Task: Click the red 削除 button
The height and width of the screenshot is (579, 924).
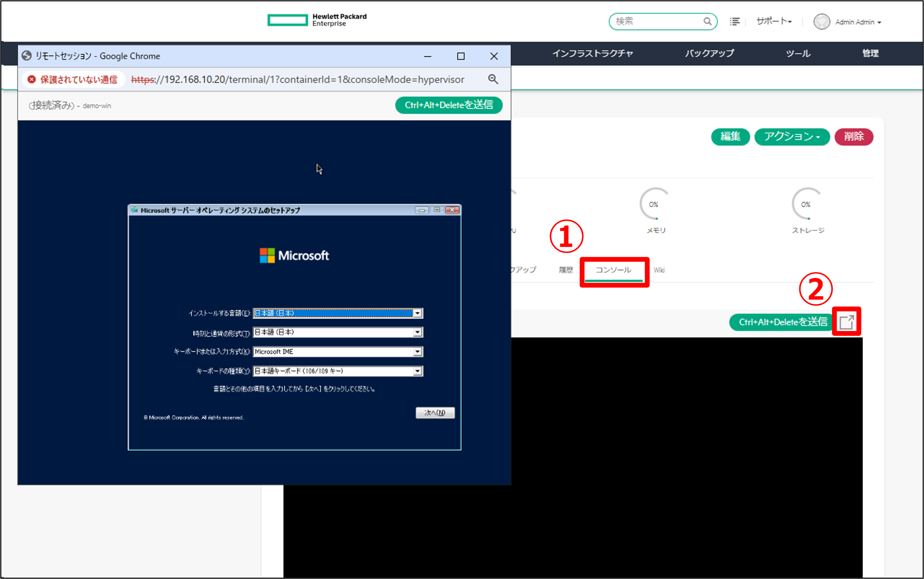Action: pos(854,137)
